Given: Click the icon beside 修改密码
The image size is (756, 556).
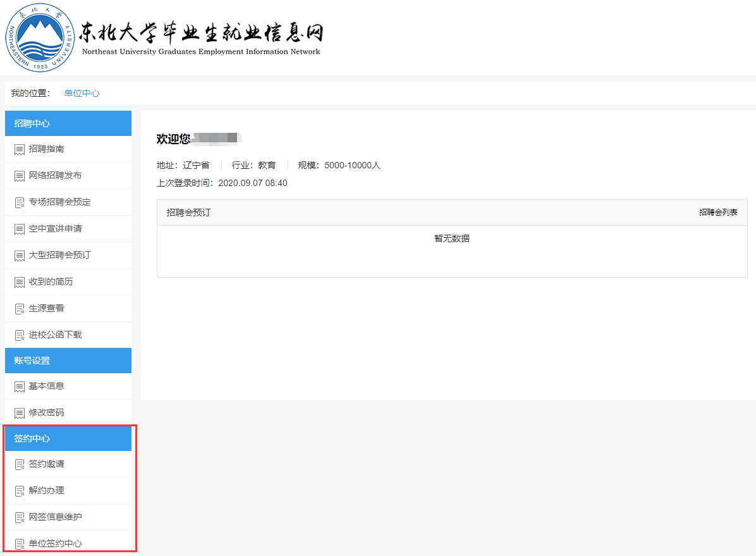Looking at the screenshot, I should 20,413.
